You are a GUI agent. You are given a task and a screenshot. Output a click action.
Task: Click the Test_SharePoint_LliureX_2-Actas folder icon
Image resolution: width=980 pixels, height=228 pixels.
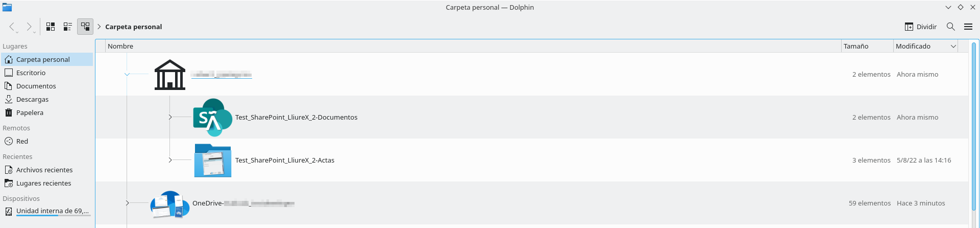(212, 160)
